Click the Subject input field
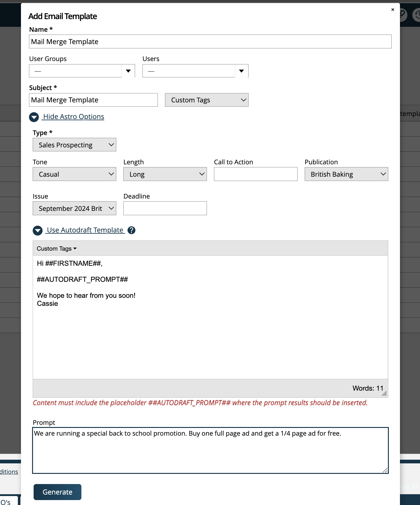The width and height of the screenshot is (420, 505). coord(93,100)
